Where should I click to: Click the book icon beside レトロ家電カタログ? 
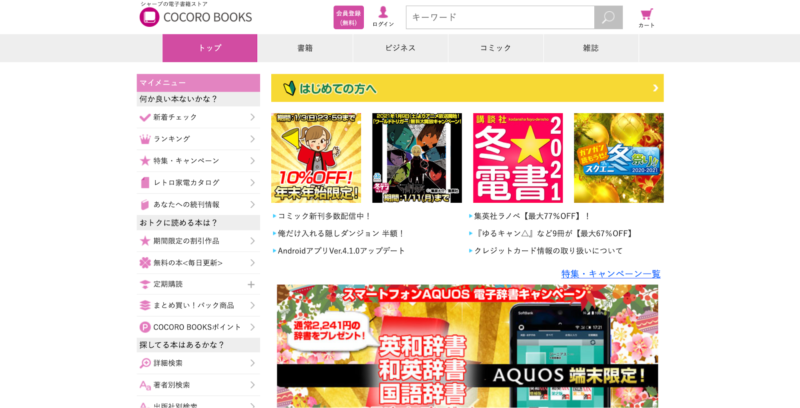coord(145,183)
